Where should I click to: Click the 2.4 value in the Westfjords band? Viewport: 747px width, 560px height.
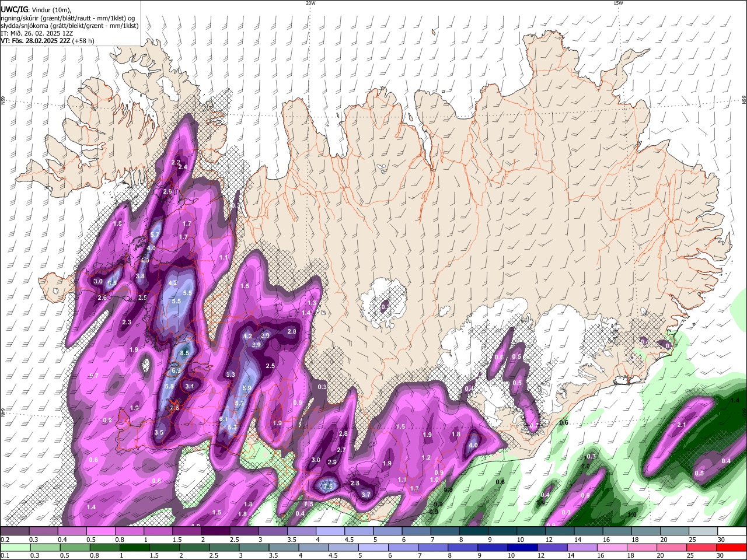coord(182,167)
